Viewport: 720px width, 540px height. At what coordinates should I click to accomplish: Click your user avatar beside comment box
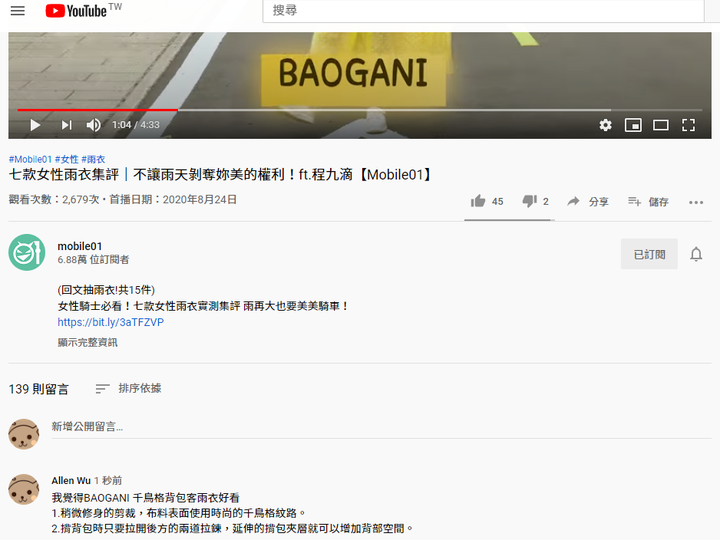(x=24, y=434)
